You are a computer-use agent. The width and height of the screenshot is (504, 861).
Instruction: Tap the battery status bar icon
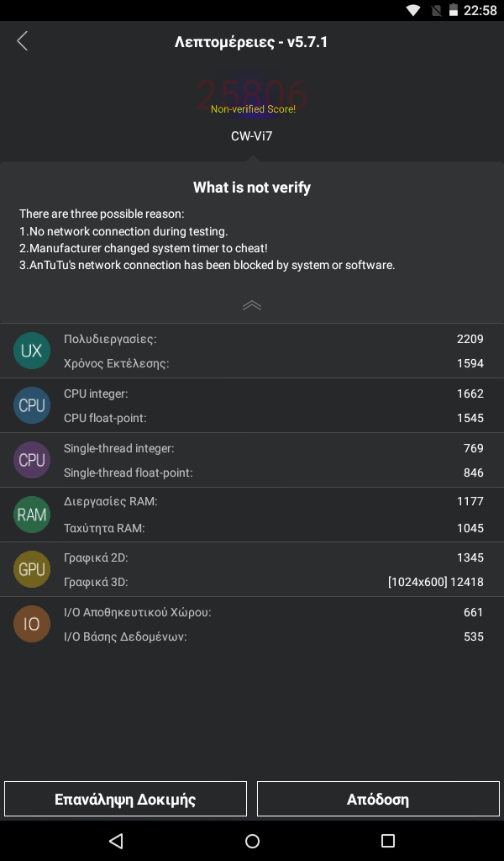pyautogui.click(x=453, y=10)
